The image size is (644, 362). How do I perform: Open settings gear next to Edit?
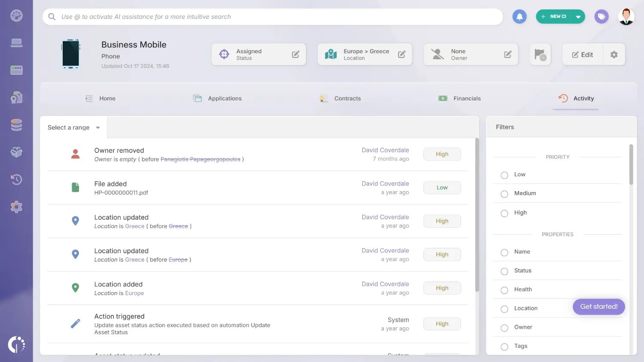[614, 55]
